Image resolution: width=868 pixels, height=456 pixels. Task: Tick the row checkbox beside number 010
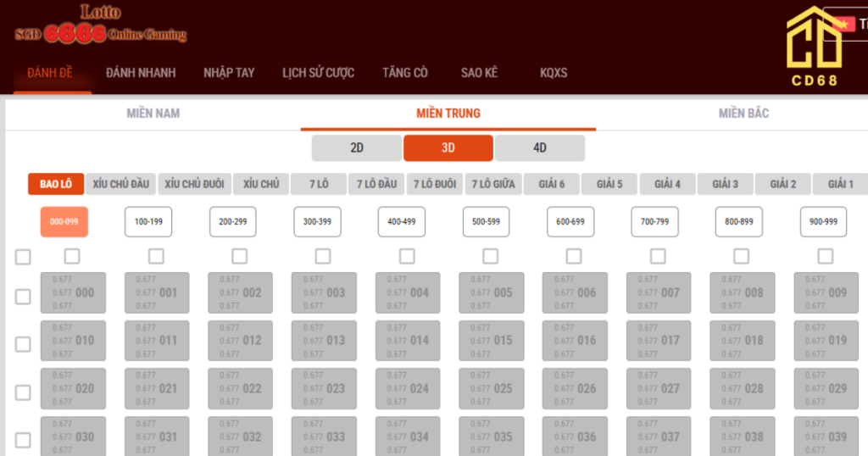(x=23, y=344)
